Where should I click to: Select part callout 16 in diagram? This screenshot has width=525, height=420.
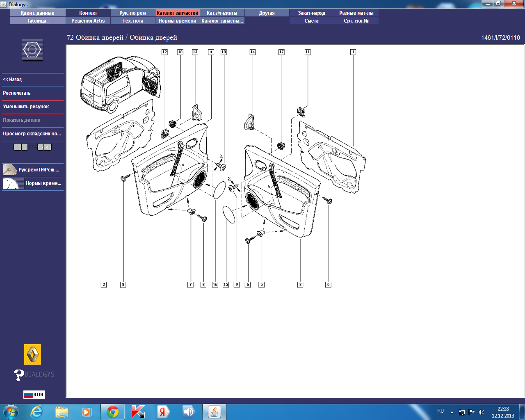215,284
